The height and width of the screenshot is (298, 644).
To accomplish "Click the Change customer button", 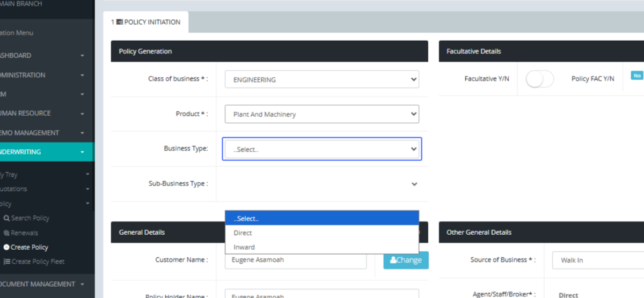I will point(406,260).
